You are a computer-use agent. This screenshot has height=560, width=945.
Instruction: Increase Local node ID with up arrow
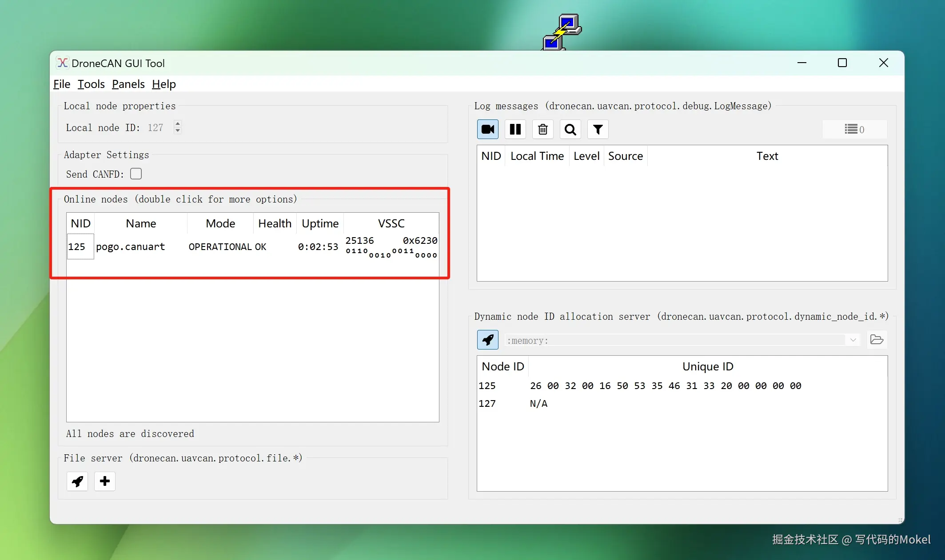(178, 124)
